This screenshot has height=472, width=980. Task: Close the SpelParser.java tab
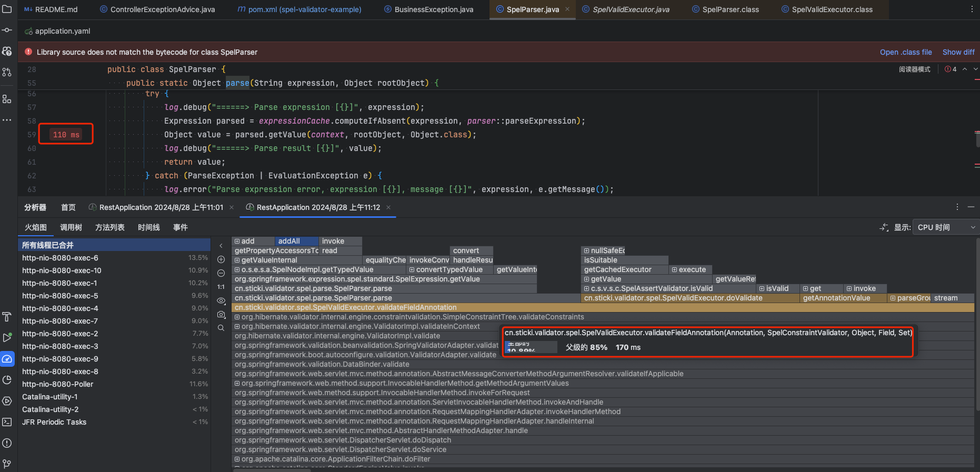[567, 9]
